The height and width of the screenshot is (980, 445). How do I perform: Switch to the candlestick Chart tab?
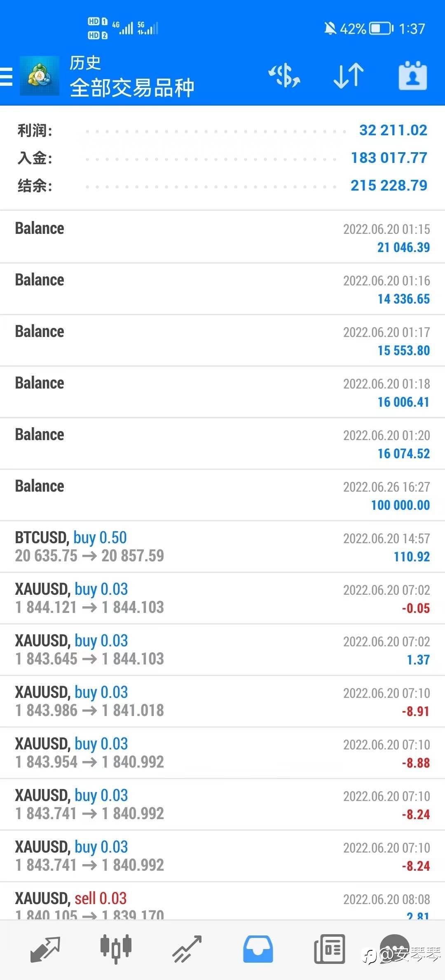coord(116,949)
